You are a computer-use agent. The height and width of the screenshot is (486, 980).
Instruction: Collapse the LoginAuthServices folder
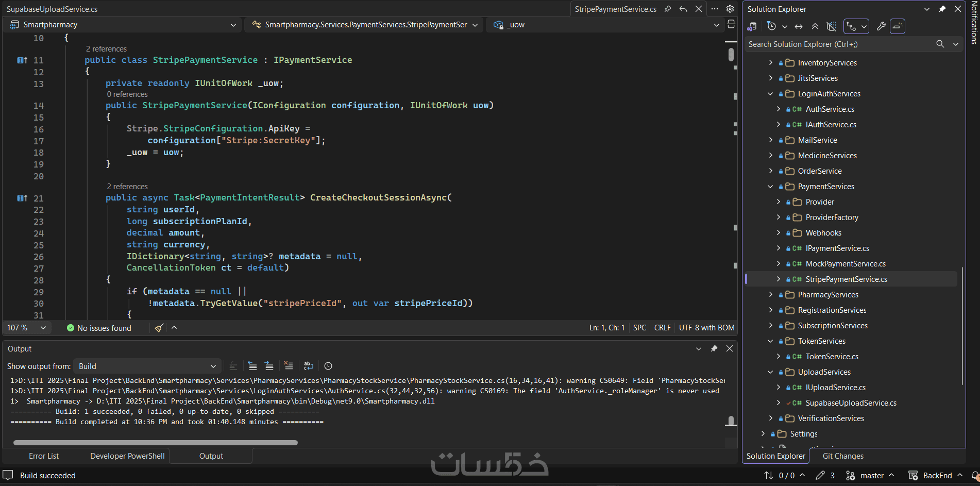coord(771,94)
